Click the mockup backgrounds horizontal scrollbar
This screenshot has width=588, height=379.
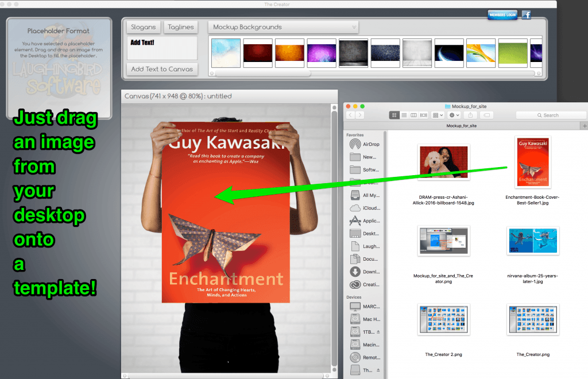tap(263, 74)
